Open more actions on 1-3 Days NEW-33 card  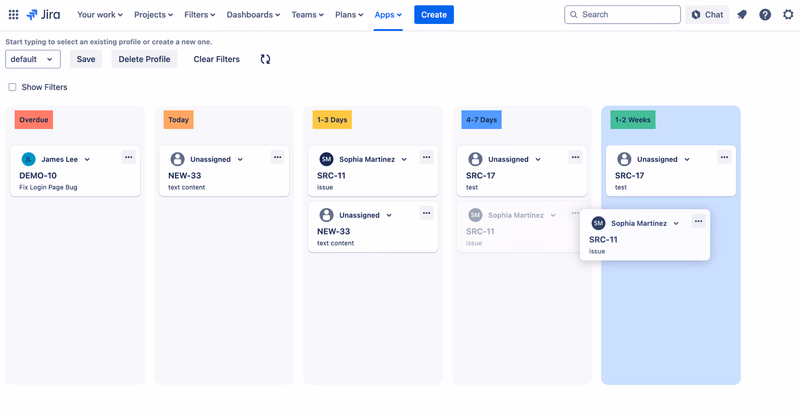click(x=427, y=213)
